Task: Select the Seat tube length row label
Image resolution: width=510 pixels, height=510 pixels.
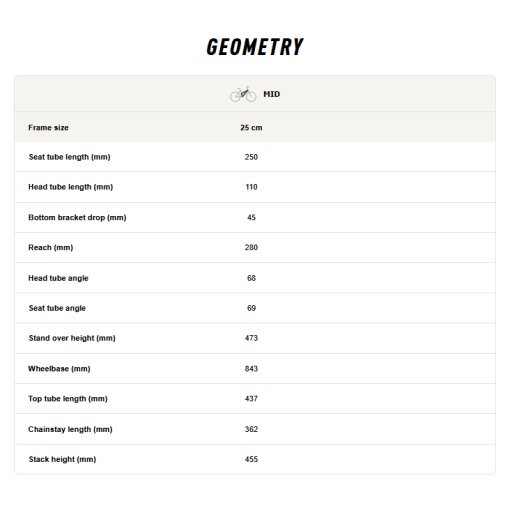Action: [x=69, y=157]
